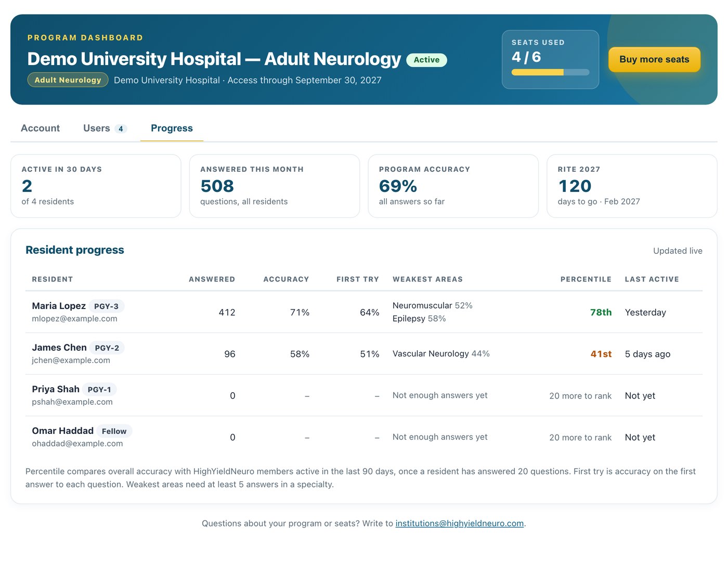Click the jchen@example.com email

[x=71, y=361]
